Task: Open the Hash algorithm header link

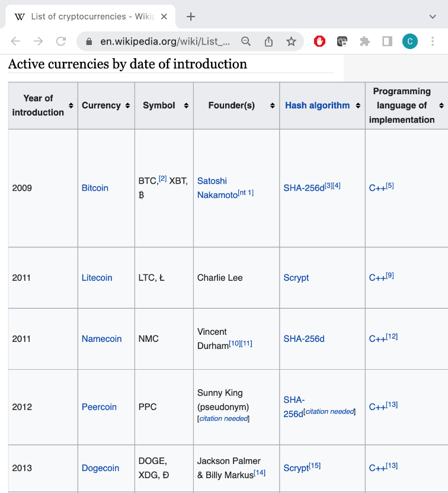Action: pos(317,105)
